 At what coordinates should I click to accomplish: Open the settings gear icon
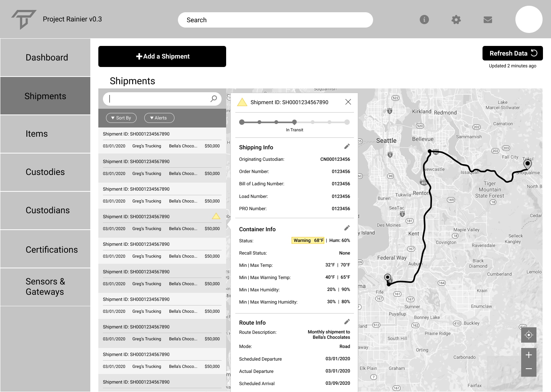[x=456, y=20]
